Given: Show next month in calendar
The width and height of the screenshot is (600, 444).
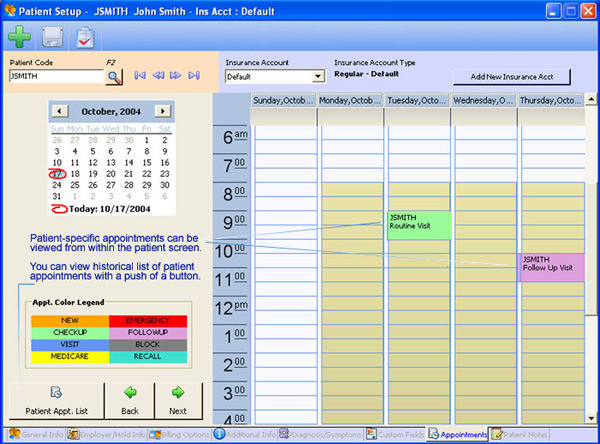Looking at the screenshot, I should 163,111.
